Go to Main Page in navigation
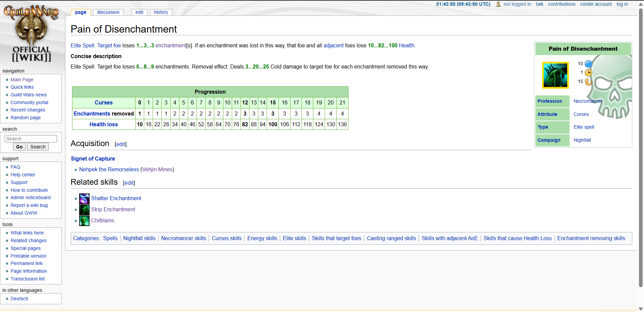This screenshot has width=644, height=312. pyautogui.click(x=22, y=80)
